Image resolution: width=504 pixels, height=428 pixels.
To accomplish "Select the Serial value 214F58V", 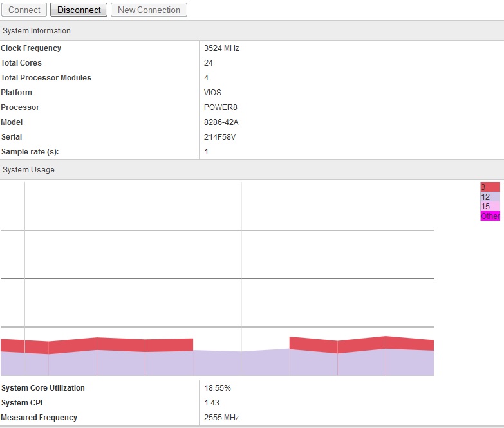I will [x=220, y=137].
